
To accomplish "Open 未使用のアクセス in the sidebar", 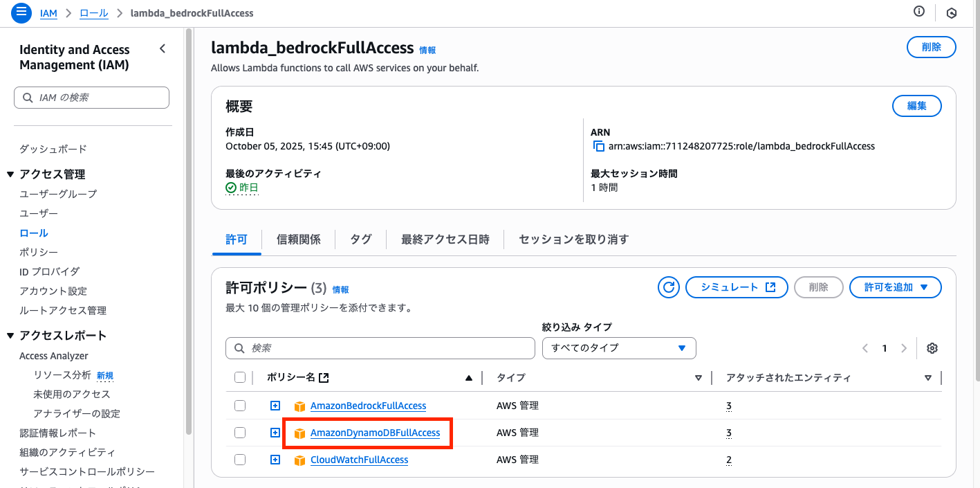I will click(72, 394).
